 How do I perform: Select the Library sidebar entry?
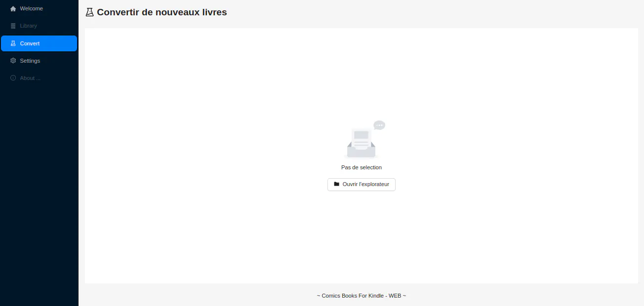click(39, 26)
